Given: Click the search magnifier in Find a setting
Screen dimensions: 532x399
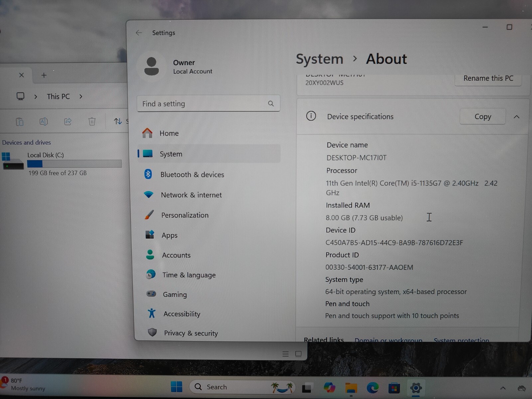Looking at the screenshot, I should click(x=271, y=104).
